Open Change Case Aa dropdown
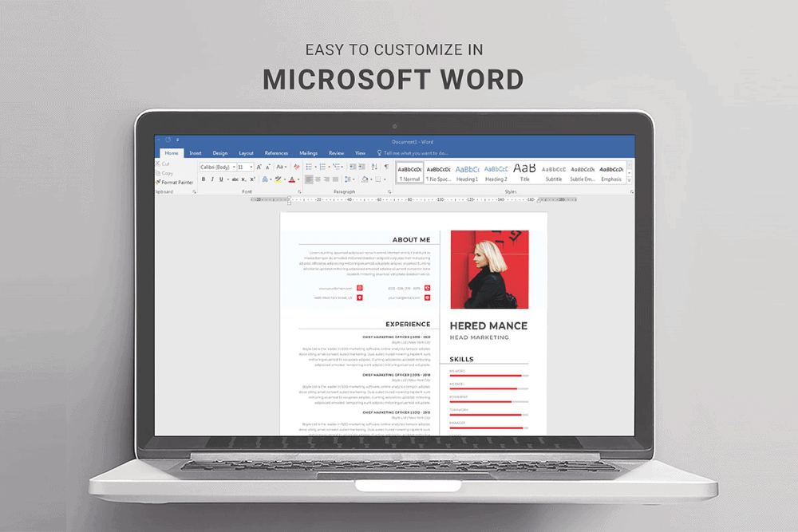 pyautogui.click(x=281, y=167)
